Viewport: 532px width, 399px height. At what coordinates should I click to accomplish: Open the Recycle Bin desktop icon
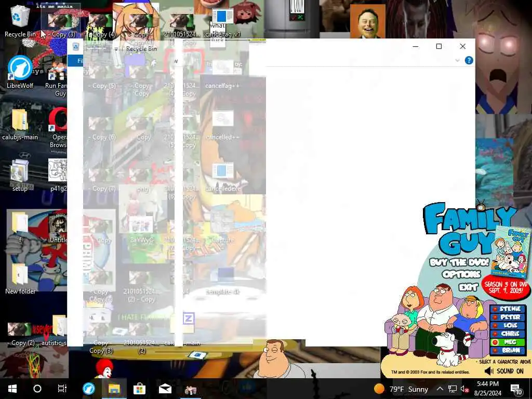pos(20,21)
